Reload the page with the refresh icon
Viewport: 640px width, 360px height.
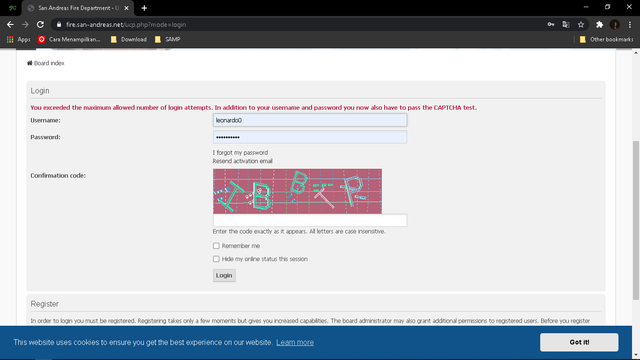tap(40, 24)
